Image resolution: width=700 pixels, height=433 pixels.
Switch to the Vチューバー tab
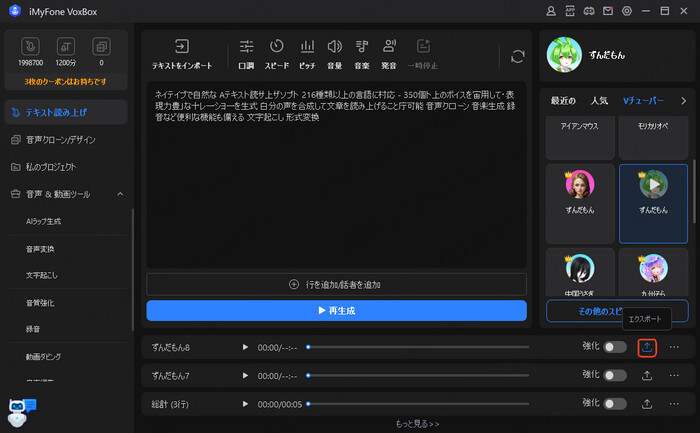(x=643, y=101)
